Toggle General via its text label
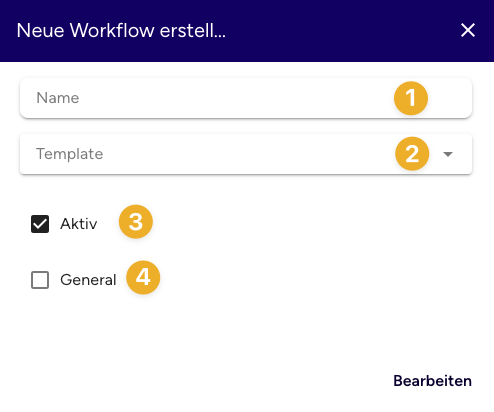494x412 pixels. [88, 280]
